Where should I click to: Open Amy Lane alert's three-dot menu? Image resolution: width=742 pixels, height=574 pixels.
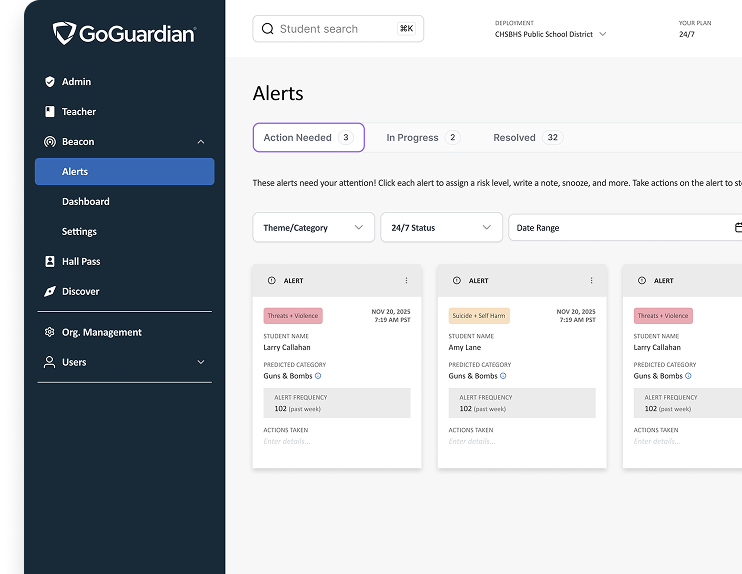pos(592,281)
